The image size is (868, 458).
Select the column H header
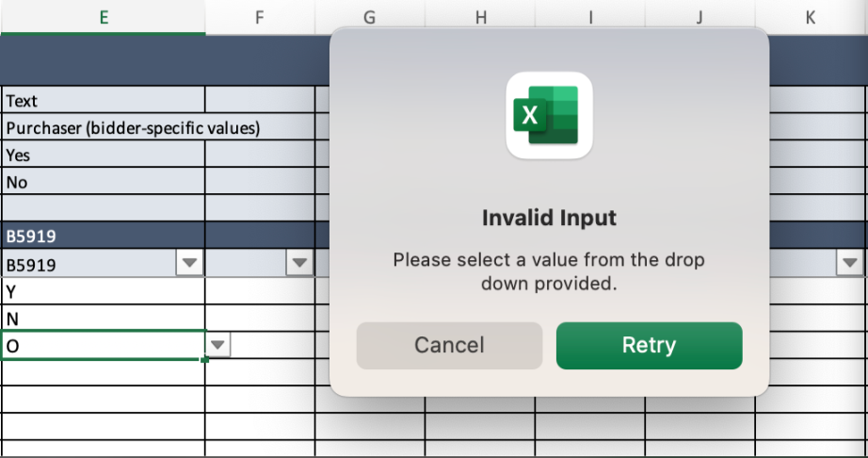point(480,17)
